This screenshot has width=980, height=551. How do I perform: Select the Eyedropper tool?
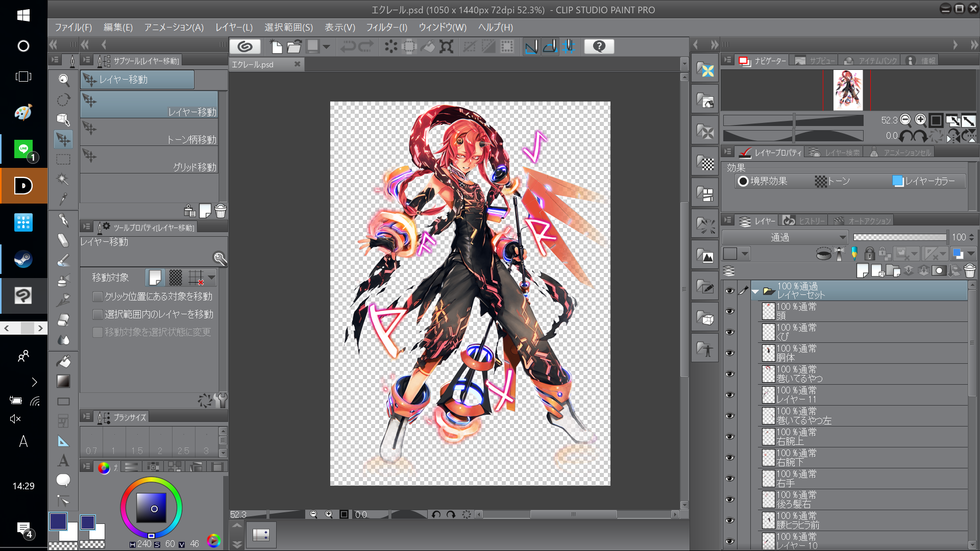[x=63, y=199]
